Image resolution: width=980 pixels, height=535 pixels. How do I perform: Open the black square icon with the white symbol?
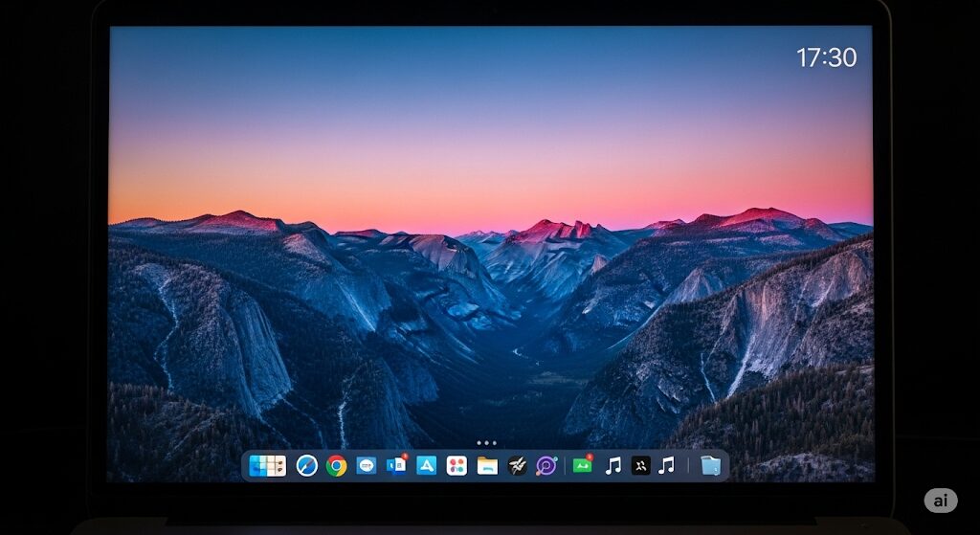(x=640, y=466)
